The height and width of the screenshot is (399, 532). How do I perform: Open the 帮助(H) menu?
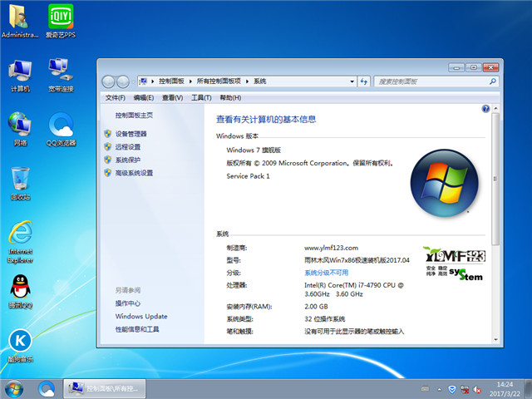[x=230, y=98]
